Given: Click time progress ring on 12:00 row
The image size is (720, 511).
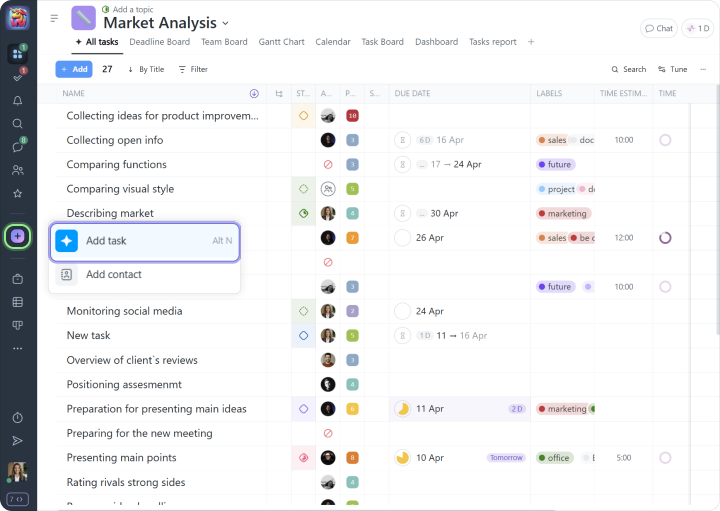Looking at the screenshot, I should pyautogui.click(x=665, y=238).
